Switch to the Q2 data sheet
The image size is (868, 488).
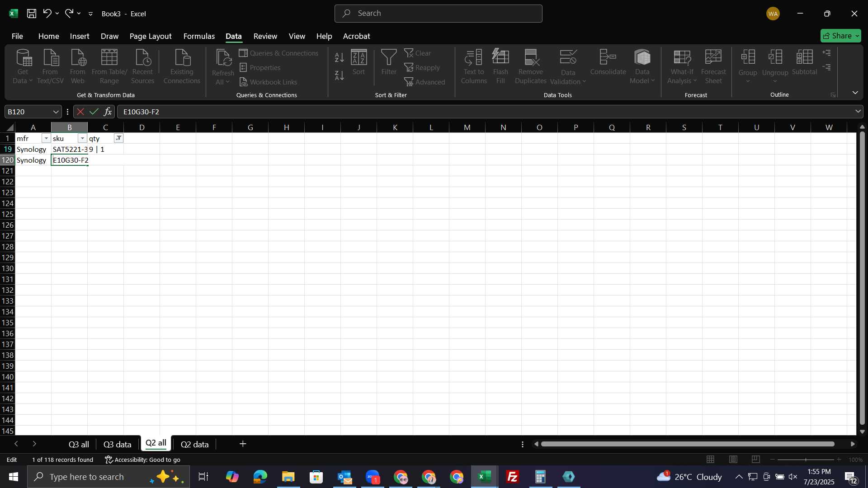(x=195, y=445)
